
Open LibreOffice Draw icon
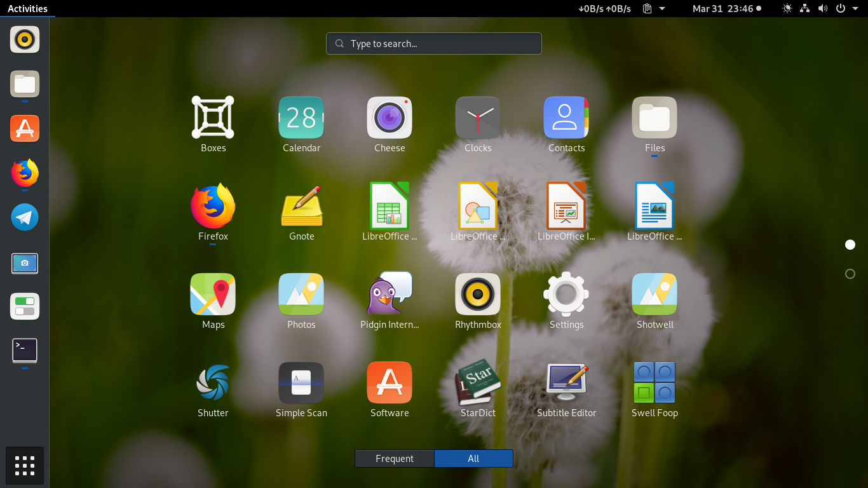478,206
